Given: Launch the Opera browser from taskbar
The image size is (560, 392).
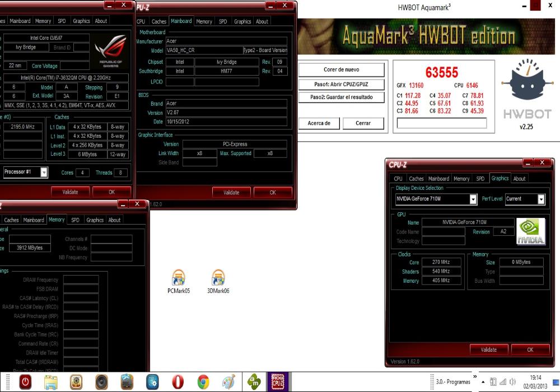Looking at the screenshot, I should tap(178, 382).
